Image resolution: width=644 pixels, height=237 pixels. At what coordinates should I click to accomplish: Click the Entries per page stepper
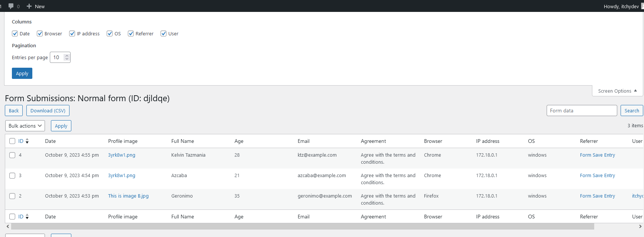67,57
